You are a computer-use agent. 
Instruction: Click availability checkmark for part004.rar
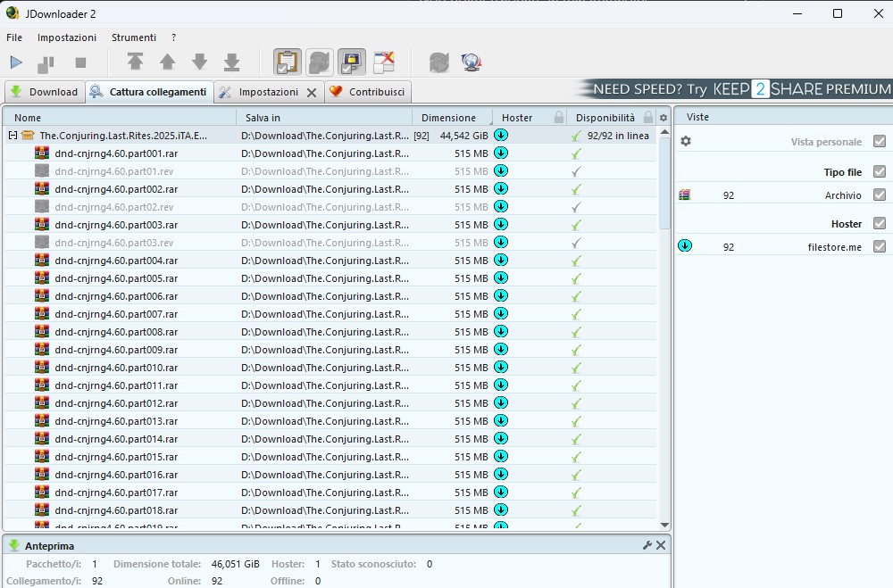point(576,261)
